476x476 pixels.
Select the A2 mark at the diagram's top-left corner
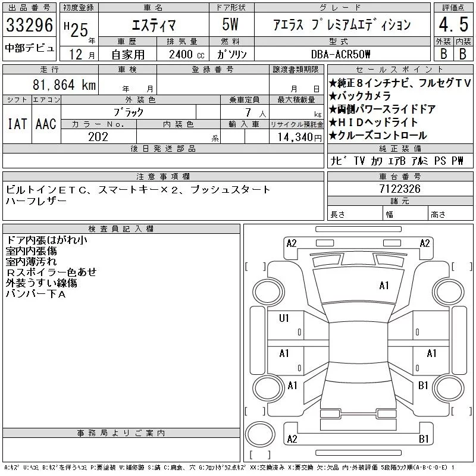tap(292, 243)
